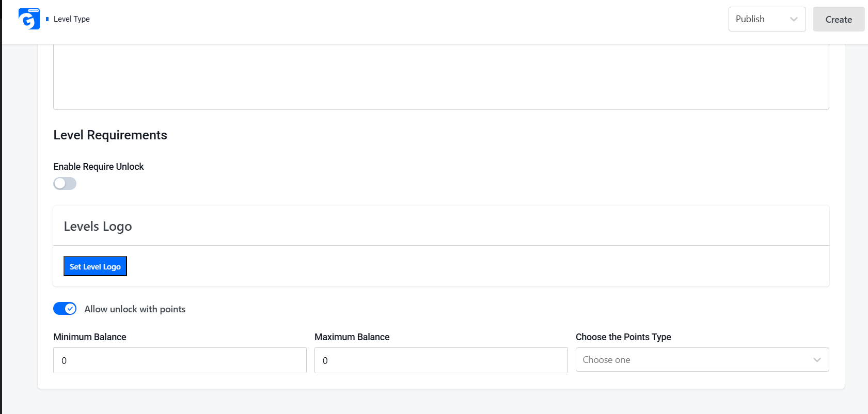
Task: Click the Level Requirements heading
Action: tap(111, 135)
